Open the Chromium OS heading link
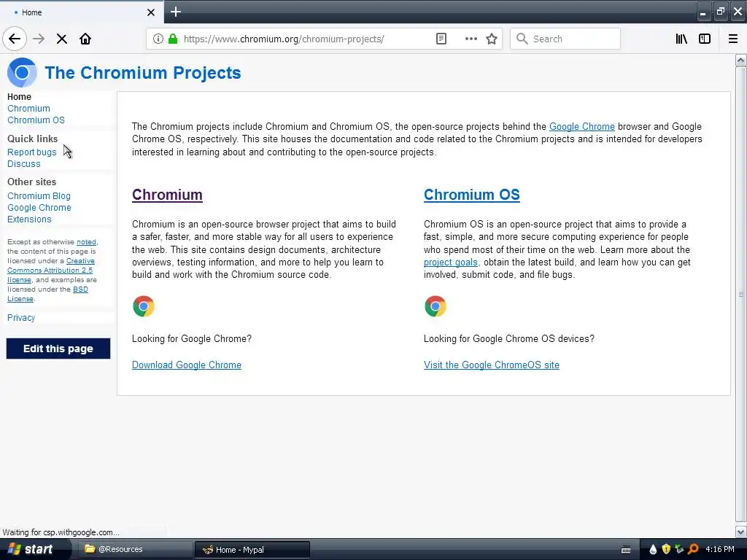Viewport: 747px width, 560px height. (x=472, y=194)
